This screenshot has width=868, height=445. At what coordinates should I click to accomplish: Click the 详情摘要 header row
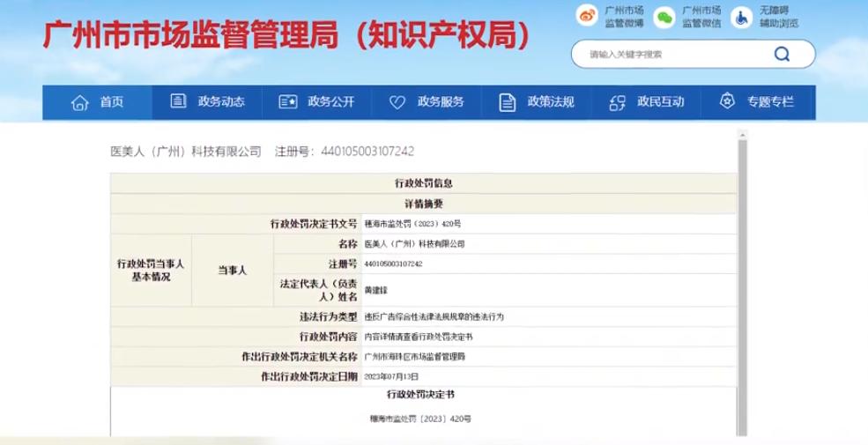click(x=424, y=204)
